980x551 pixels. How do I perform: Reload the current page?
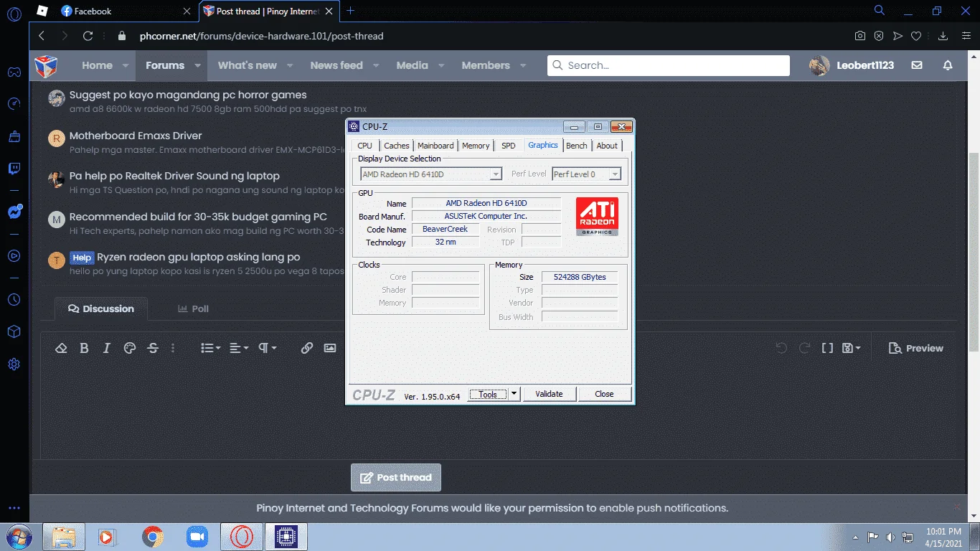(88, 36)
